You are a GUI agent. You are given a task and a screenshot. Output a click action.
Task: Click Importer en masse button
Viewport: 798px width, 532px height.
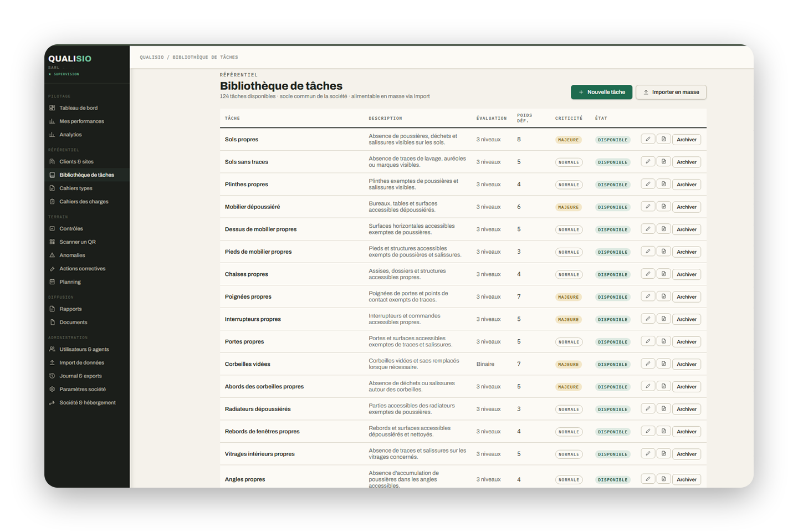(671, 92)
